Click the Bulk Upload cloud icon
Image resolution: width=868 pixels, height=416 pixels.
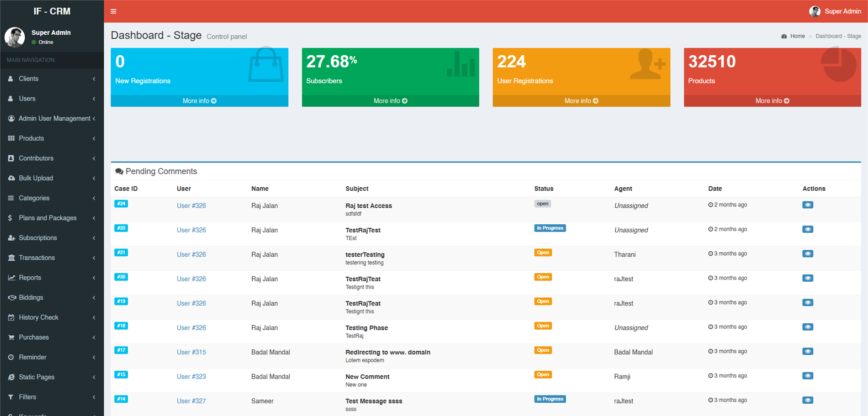coord(11,178)
